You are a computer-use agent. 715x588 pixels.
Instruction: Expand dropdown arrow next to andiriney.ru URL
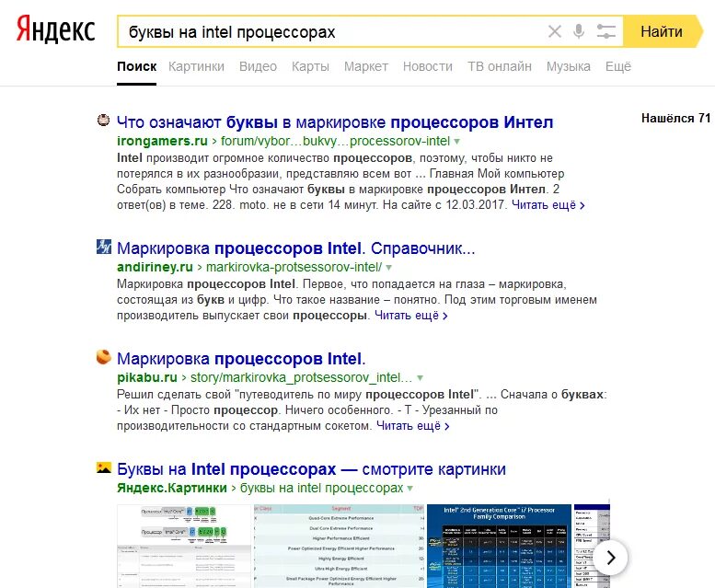tap(389, 268)
